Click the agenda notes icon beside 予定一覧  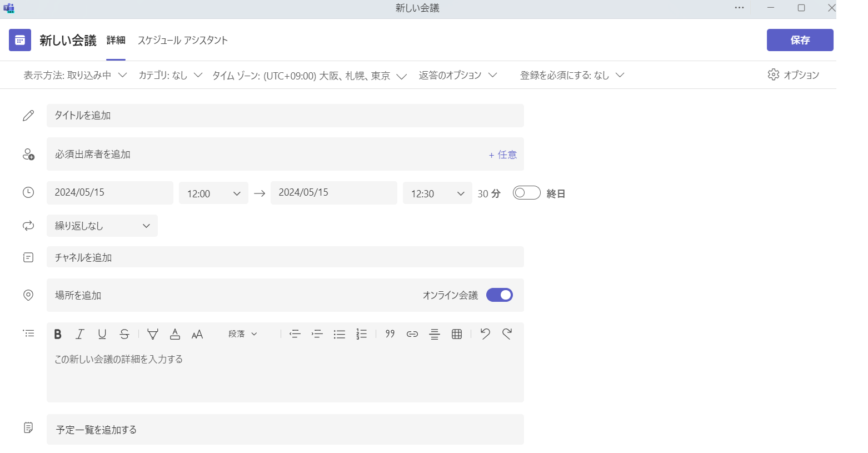click(28, 427)
